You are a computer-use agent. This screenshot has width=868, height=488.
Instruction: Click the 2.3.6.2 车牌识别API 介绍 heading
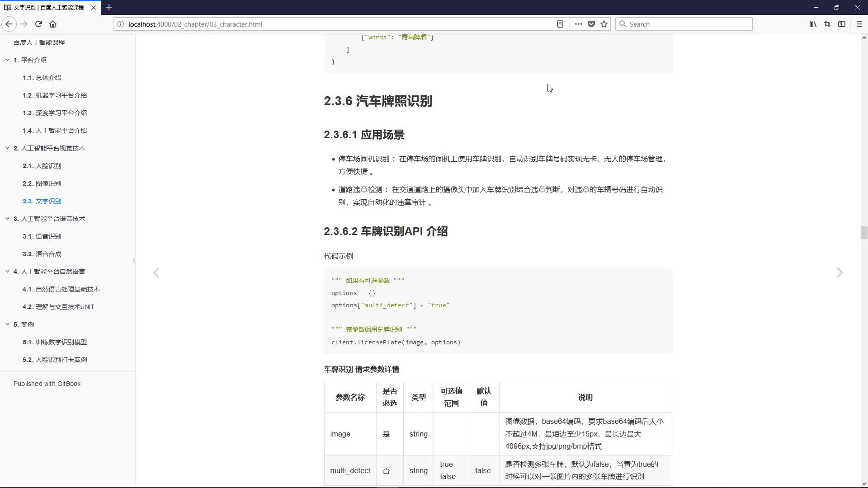coord(386,231)
